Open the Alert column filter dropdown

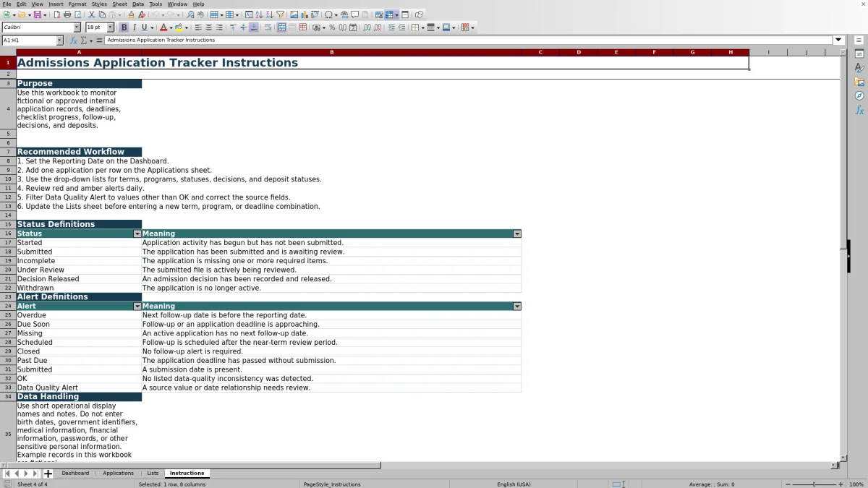pos(137,307)
